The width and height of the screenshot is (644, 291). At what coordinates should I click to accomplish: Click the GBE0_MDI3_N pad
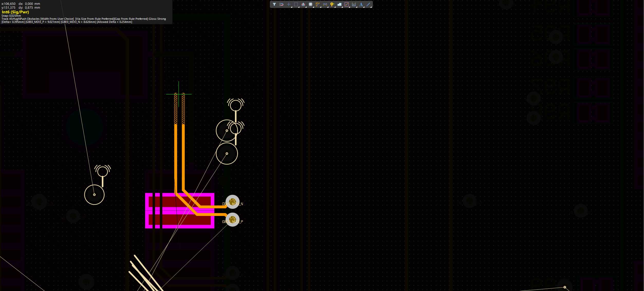(232, 202)
